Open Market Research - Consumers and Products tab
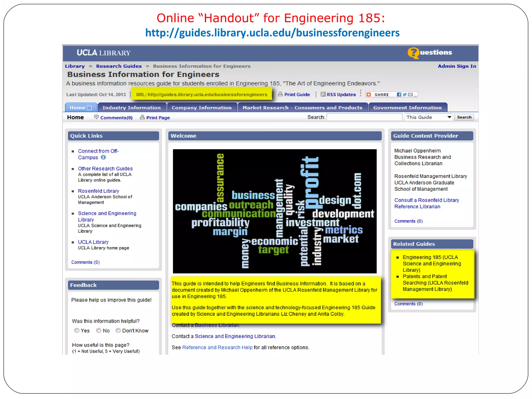 click(302, 108)
